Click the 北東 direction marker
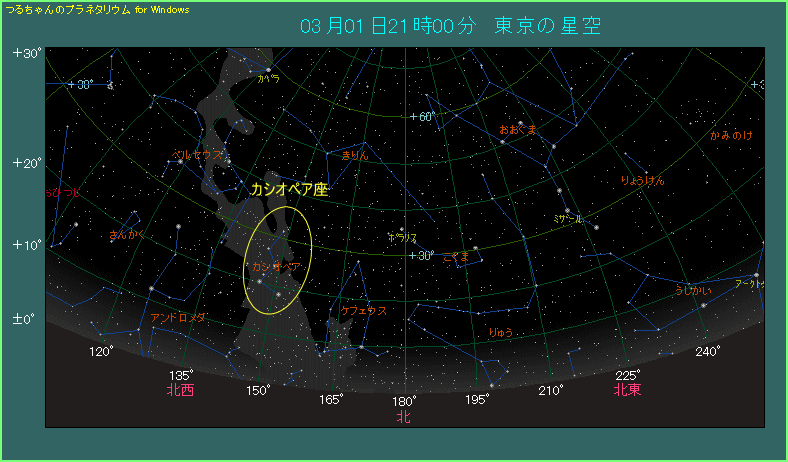 pyautogui.click(x=627, y=390)
